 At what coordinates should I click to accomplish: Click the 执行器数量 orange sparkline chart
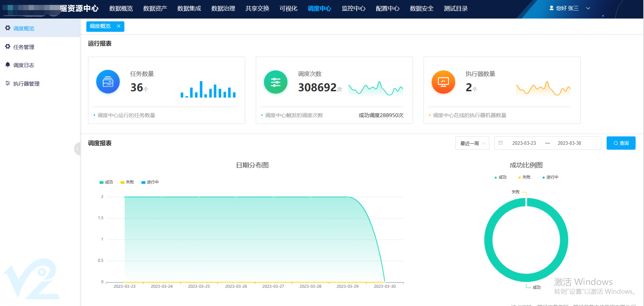[x=543, y=88]
